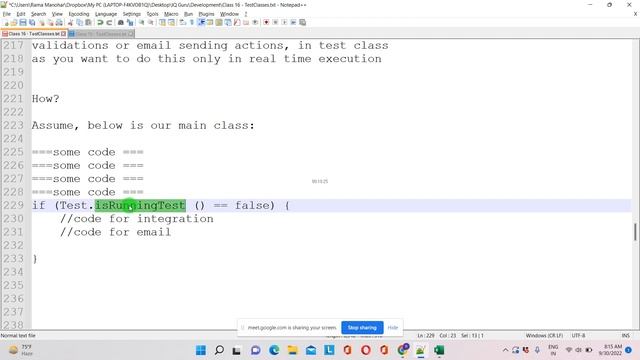This screenshot has width=640, height=360.
Task: Toggle word wrap in the toolbar
Action: (x=182, y=22)
